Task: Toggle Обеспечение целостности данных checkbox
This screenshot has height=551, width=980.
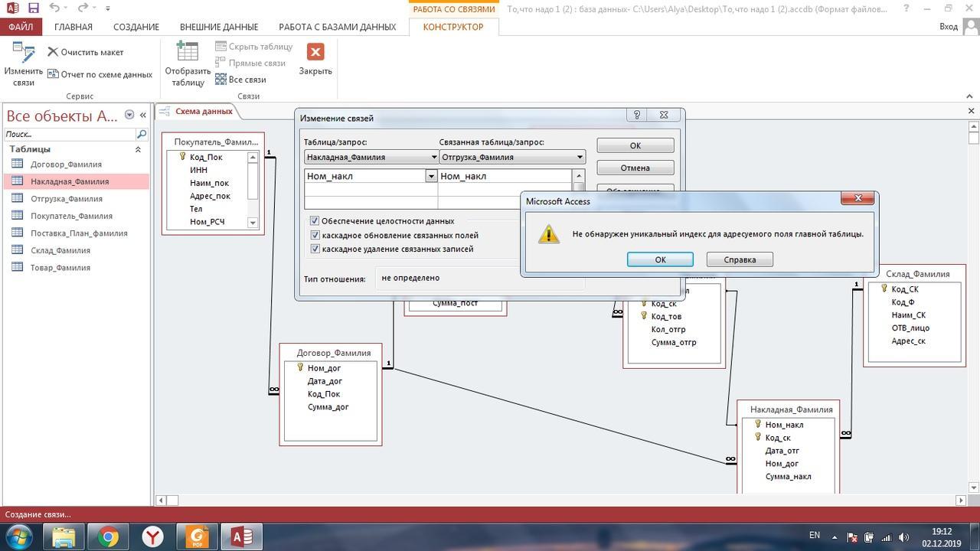Action: coord(315,221)
